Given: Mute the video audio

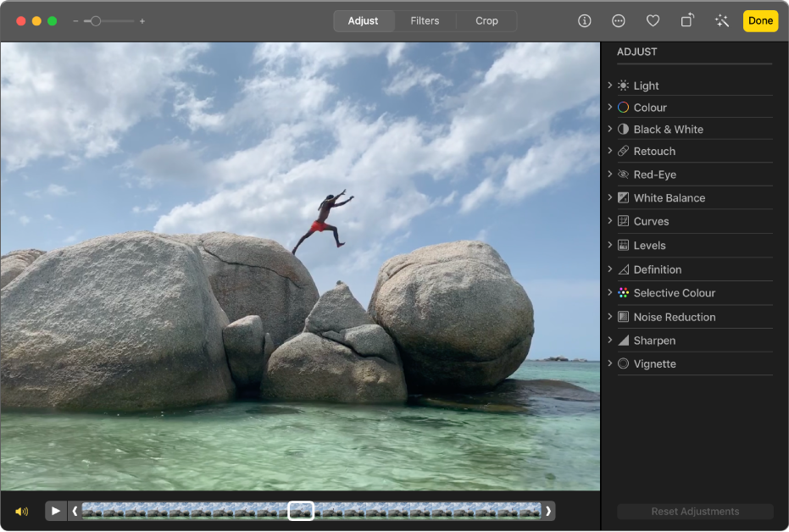Looking at the screenshot, I should (21, 511).
